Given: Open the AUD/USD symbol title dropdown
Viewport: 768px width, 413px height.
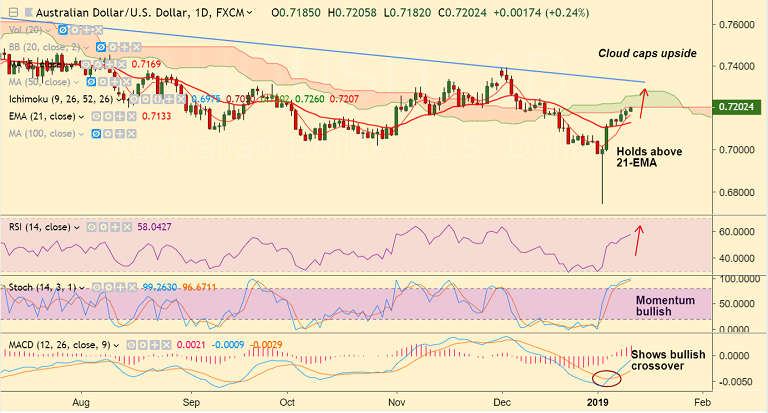Looking at the screenshot, I should [x=250, y=13].
